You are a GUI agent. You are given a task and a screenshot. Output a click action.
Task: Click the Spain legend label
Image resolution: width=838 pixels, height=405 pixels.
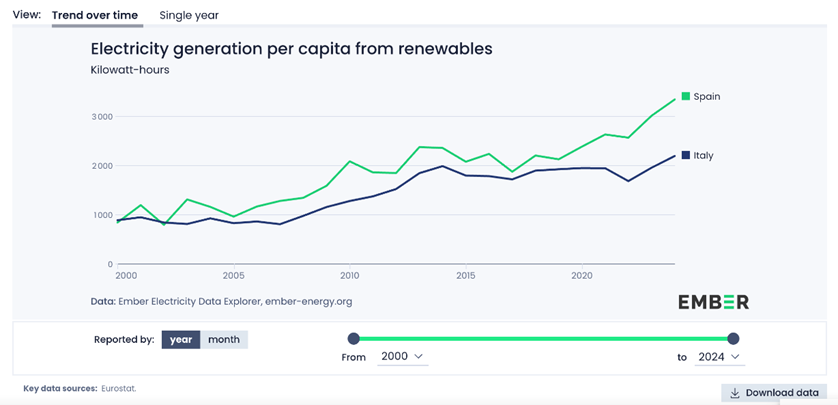pos(707,97)
